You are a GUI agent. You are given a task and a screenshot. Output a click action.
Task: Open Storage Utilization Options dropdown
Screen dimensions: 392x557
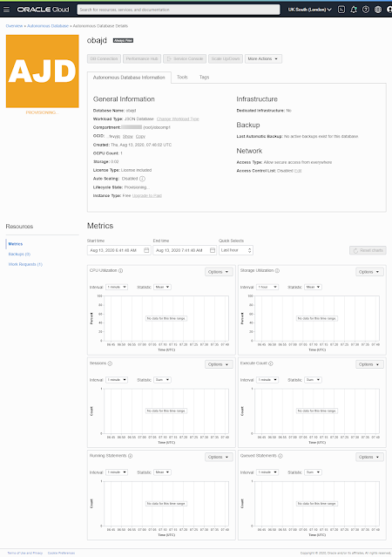369,272
